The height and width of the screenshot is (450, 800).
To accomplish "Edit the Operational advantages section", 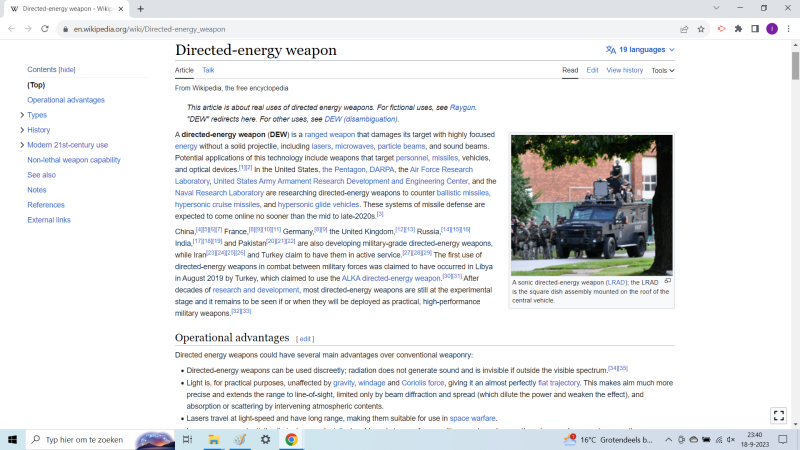I will [x=305, y=339].
